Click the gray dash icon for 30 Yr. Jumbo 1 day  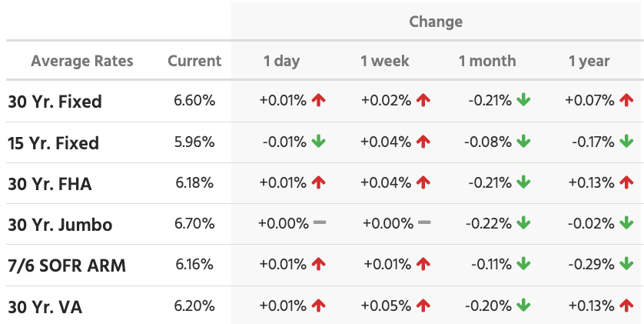[x=320, y=223]
